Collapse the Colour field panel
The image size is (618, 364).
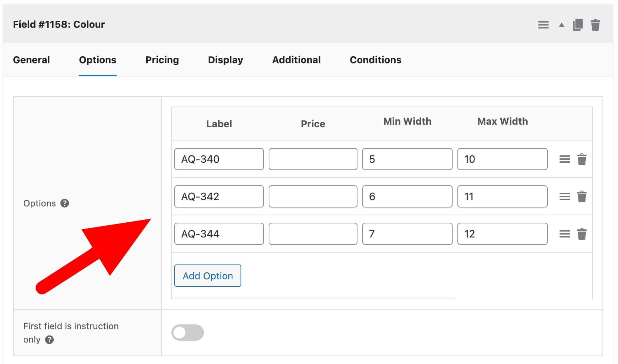(x=561, y=25)
